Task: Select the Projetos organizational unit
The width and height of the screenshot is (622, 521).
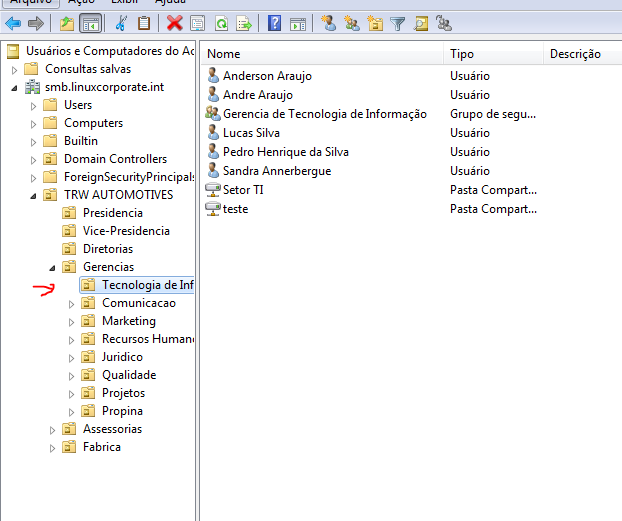Action: coord(123,393)
